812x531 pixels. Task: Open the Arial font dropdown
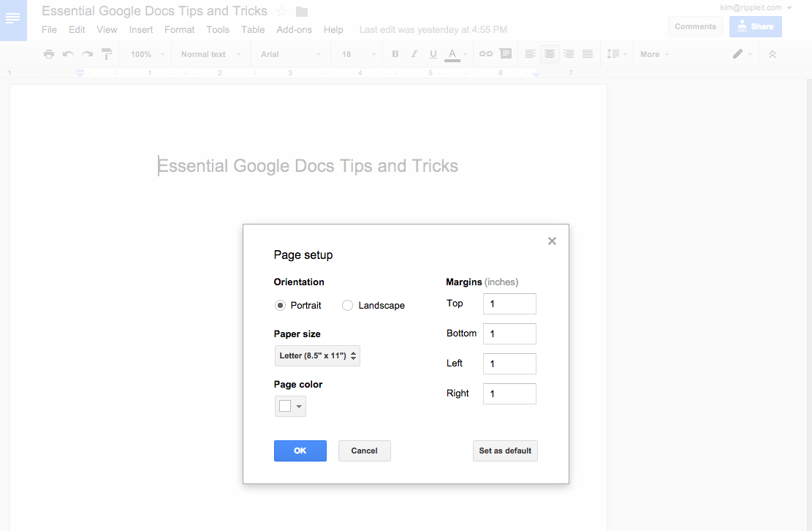[x=290, y=54]
